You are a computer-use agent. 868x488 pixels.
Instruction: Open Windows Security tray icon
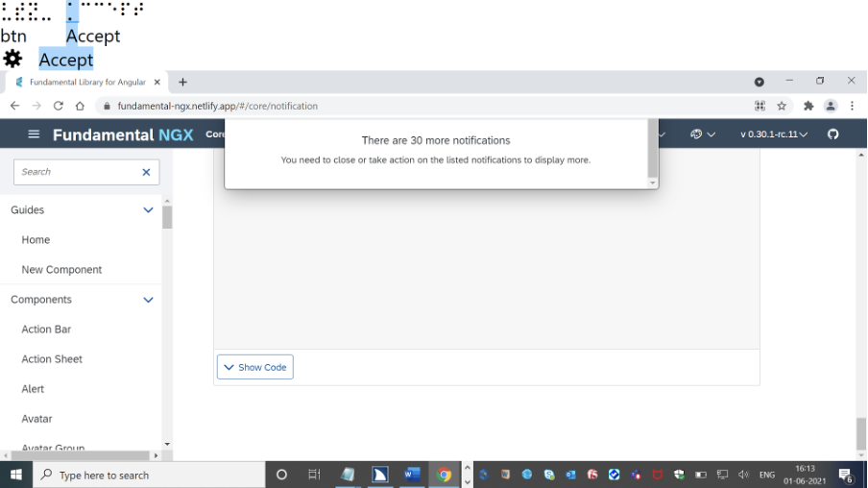click(x=679, y=475)
